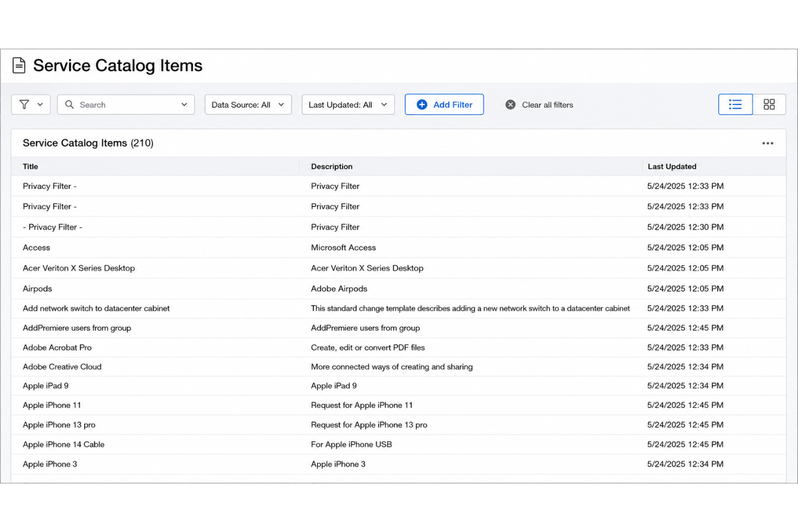798x532 pixels.
Task: Sort by the Description column header
Action: point(332,167)
